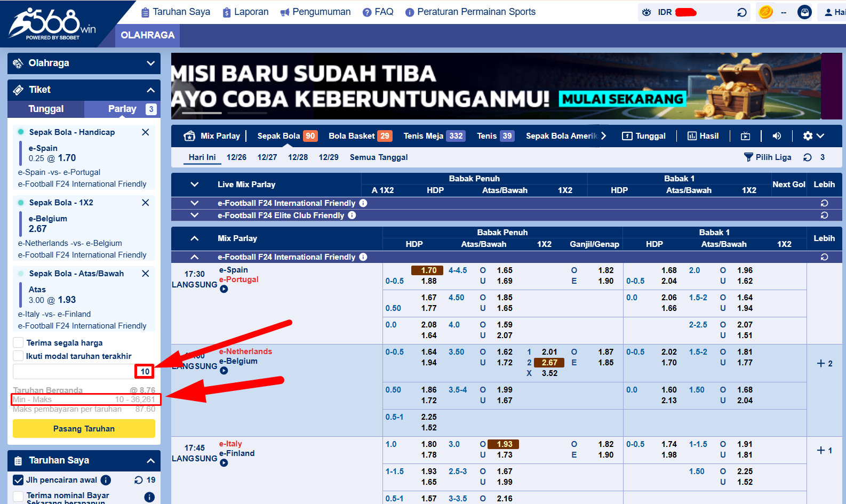
Task: Remove e-Spain Handicap selection
Action: 145,132
